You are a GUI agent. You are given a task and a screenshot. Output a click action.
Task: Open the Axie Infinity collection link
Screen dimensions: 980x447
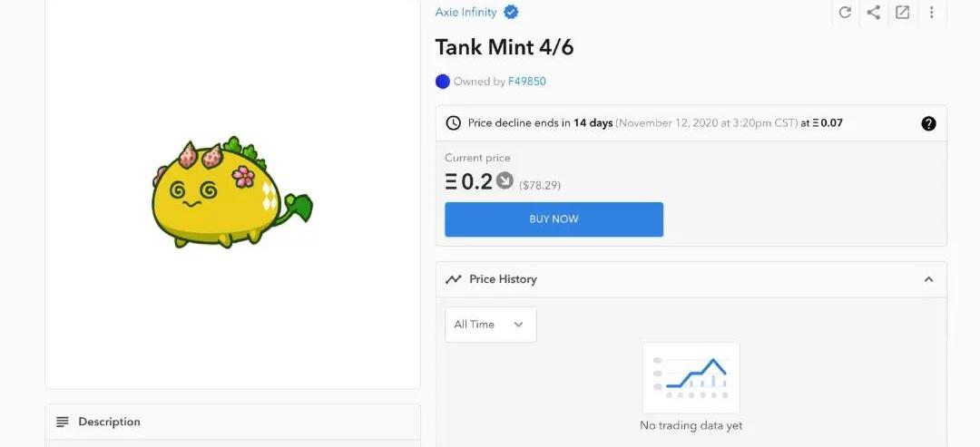pos(465,13)
